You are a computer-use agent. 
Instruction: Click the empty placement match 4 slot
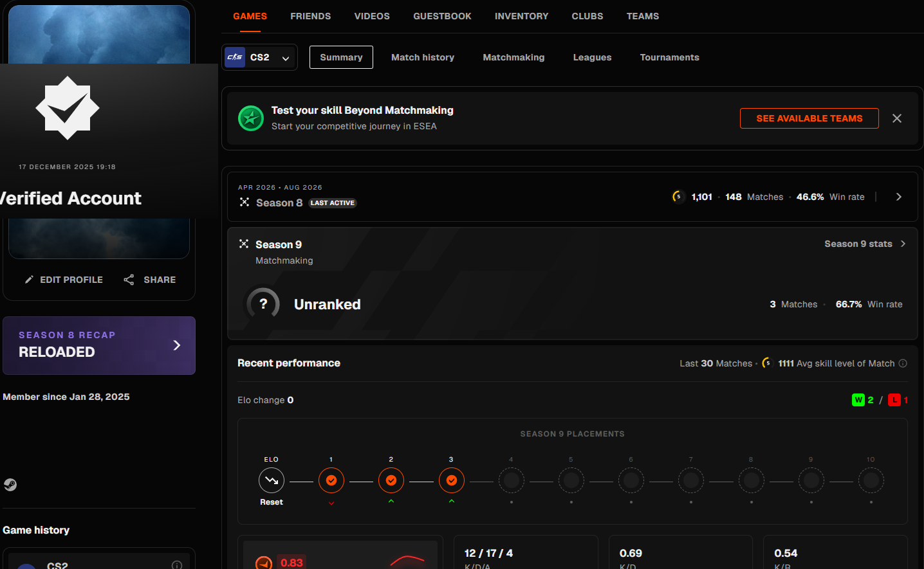coord(512,480)
